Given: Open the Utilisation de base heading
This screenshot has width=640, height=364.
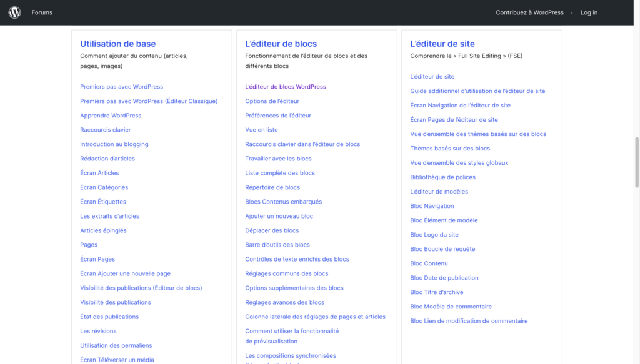Looking at the screenshot, I should (118, 44).
